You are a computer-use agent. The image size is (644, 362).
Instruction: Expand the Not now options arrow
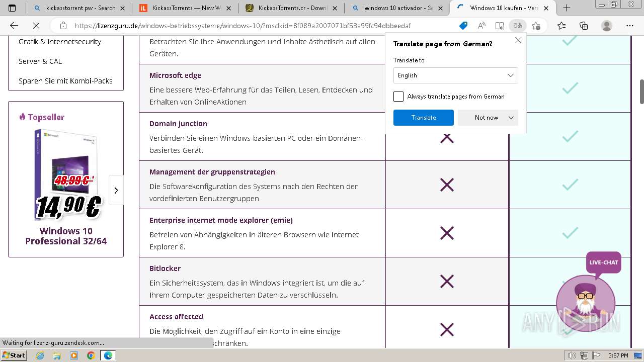(x=511, y=118)
